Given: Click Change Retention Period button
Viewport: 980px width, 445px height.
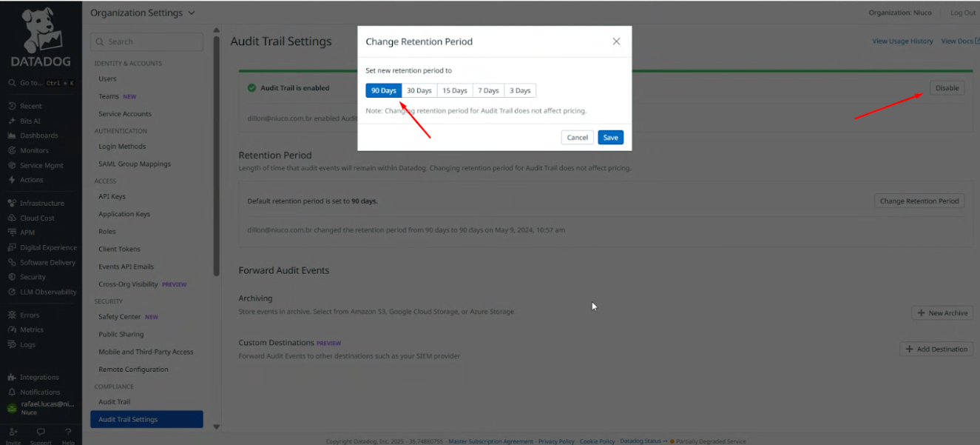Looking at the screenshot, I should coord(919,201).
